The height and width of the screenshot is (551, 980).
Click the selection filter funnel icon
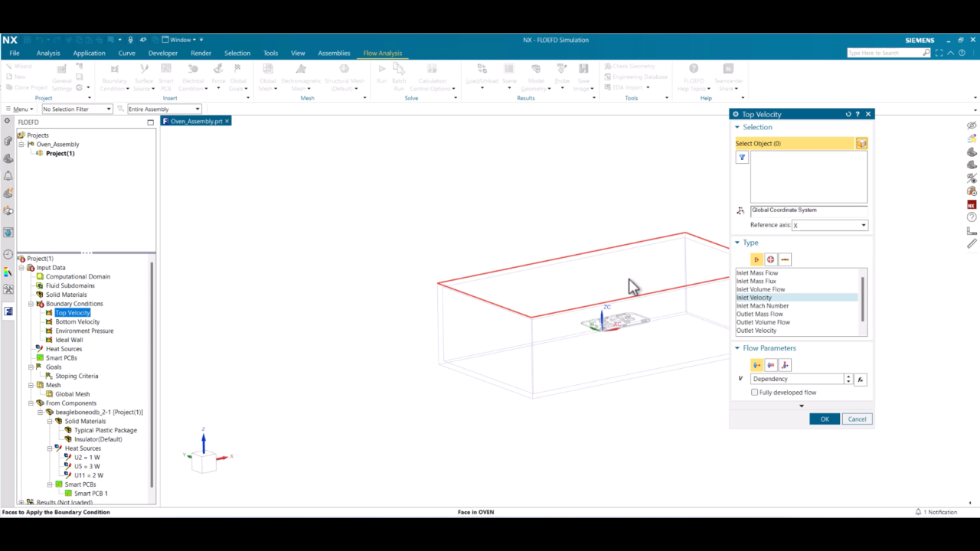click(x=742, y=157)
